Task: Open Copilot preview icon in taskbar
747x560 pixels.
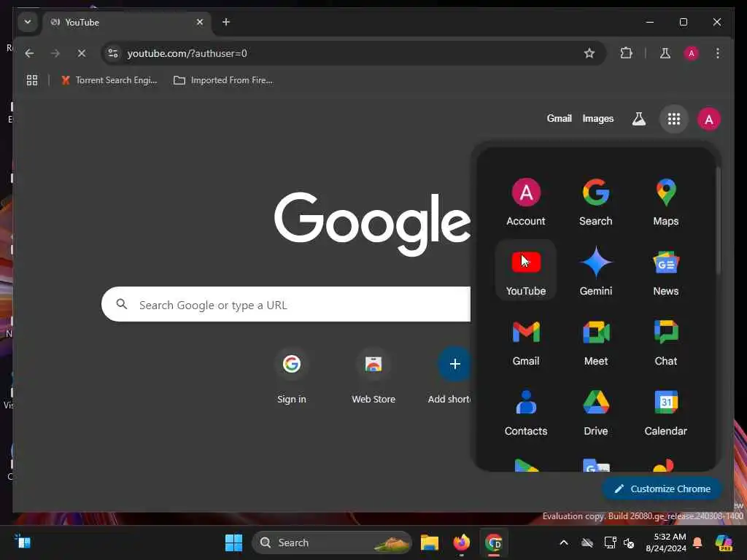Action: pyautogui.click(x=724, y=542)
